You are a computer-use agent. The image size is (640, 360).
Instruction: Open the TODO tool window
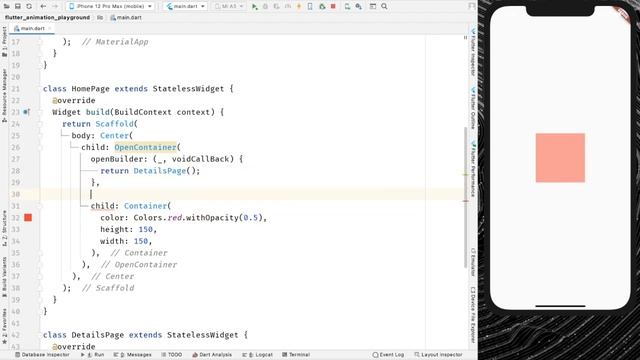[172, 355]
